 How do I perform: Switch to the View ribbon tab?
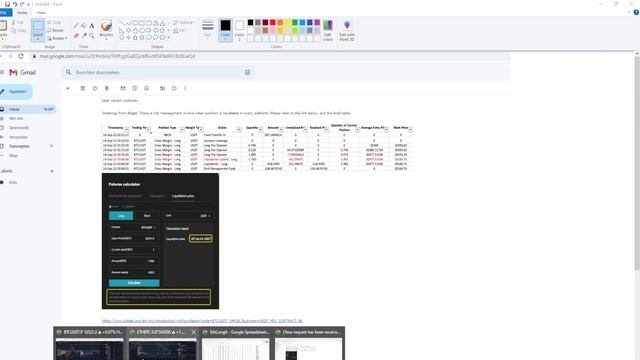click(41, 13)
